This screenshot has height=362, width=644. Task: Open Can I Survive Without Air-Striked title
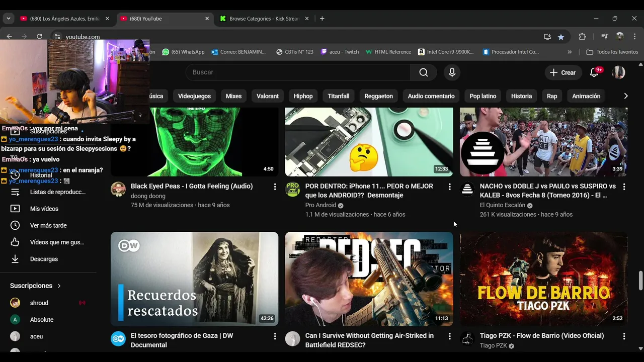pos(369,340)
